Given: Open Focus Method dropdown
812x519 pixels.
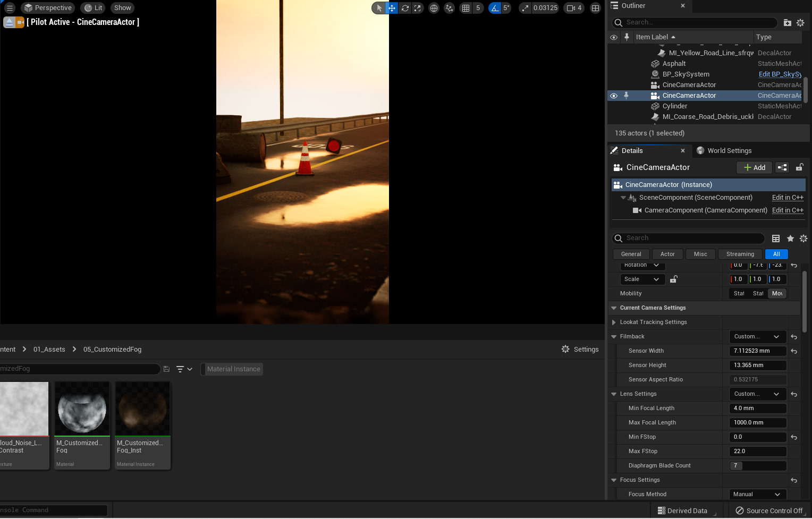Looking at the screenshot, I should [x=757, y=495].
